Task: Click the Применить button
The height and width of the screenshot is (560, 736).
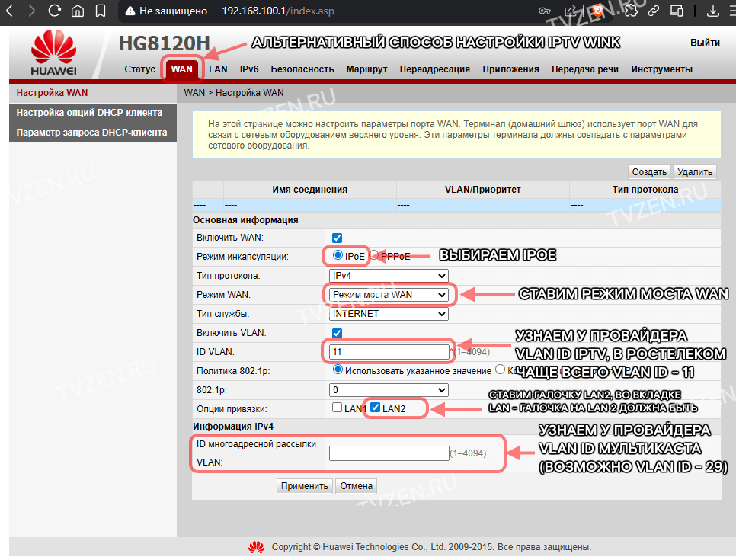Action: [305, 486]
